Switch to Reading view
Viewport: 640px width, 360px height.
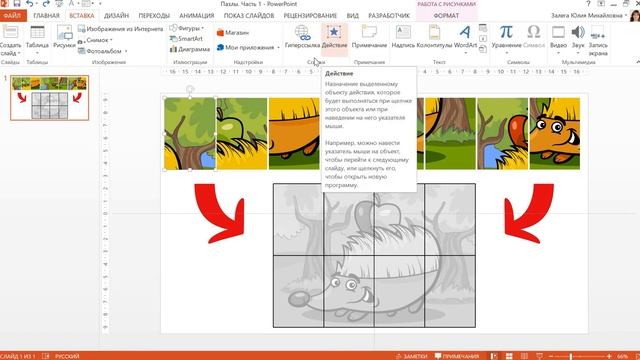click(524, 356)
